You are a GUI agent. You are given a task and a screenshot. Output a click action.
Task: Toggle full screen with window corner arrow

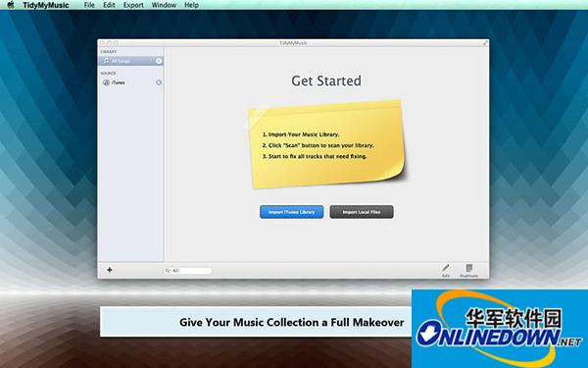coord(485,43)
